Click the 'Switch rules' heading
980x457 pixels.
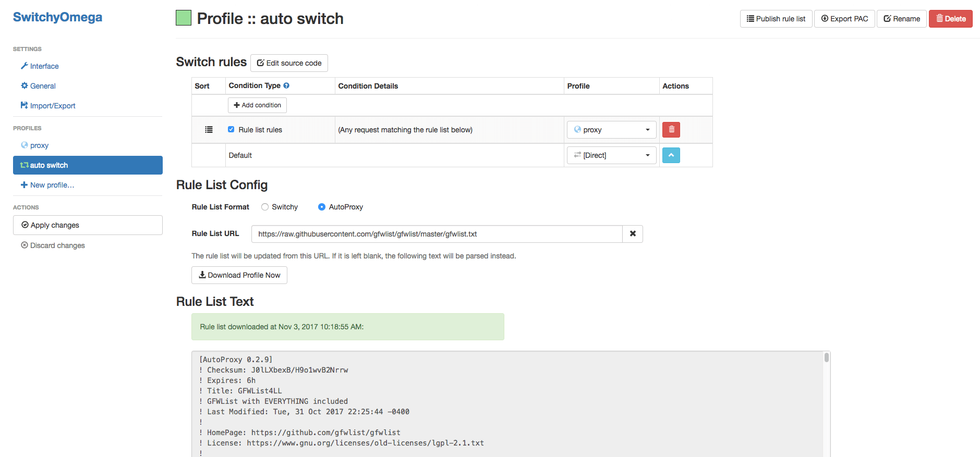pos(211,62)
